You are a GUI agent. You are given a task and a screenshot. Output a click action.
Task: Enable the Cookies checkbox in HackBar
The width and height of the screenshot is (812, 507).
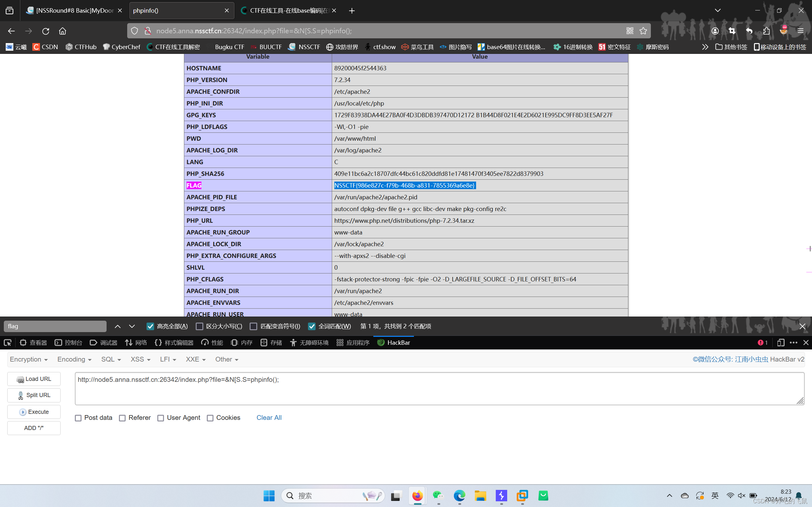pos(210,418)
